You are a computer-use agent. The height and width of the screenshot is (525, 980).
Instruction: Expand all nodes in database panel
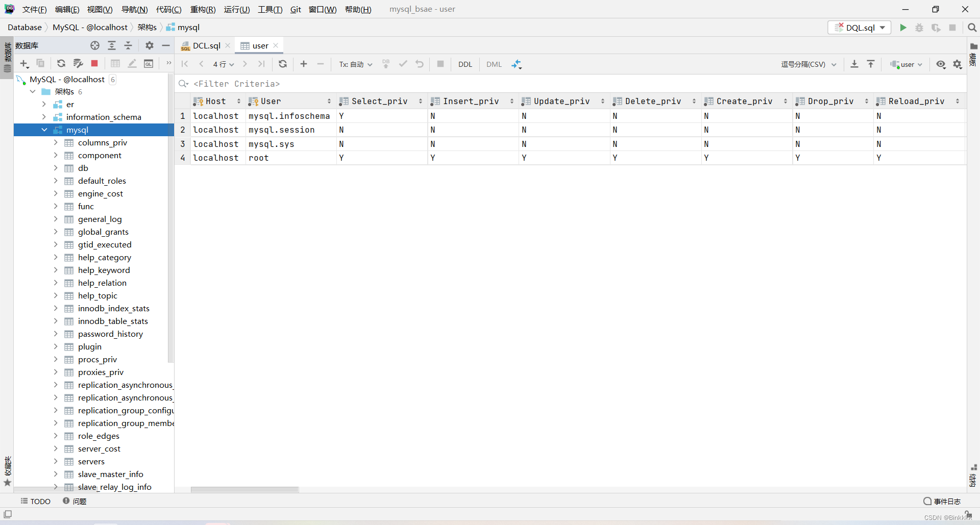pos(112,45)
